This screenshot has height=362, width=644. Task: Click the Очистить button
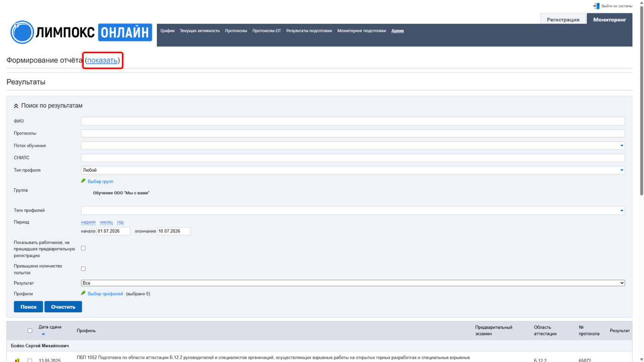63,306
